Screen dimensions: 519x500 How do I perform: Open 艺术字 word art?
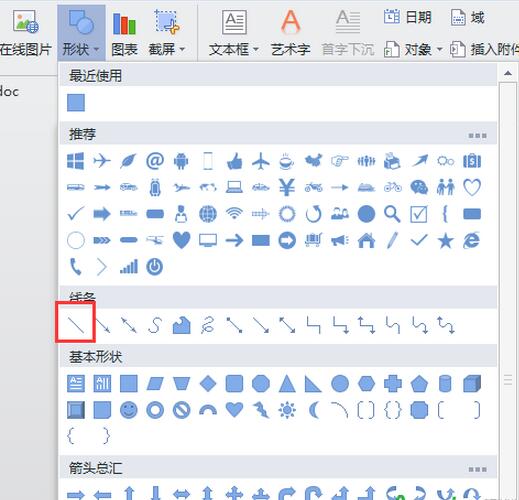[291, 33]
